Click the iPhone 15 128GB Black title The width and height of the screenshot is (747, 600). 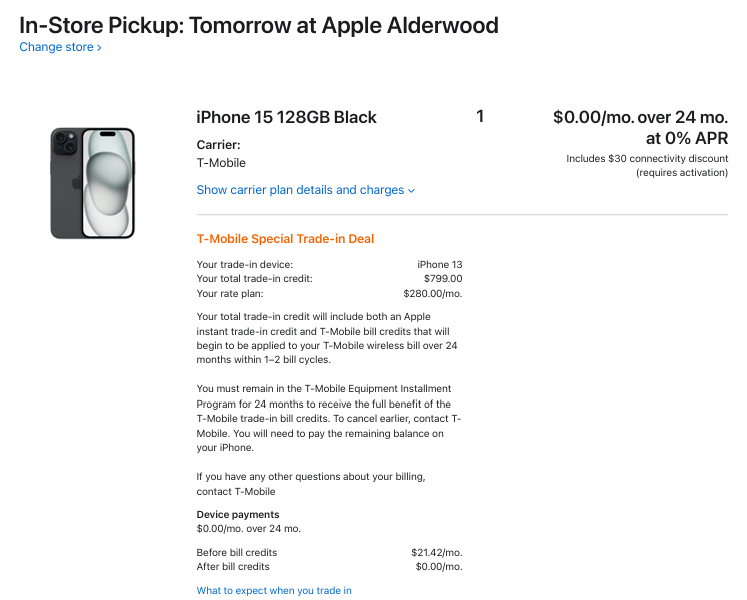pos(286,117)
